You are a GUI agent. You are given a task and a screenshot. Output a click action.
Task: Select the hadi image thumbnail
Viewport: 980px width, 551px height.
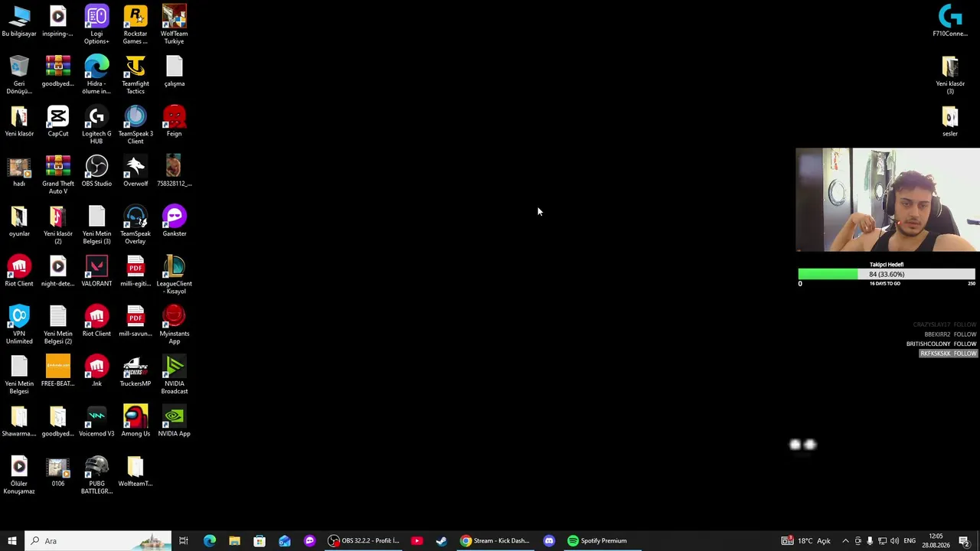[x=19, y=171]
